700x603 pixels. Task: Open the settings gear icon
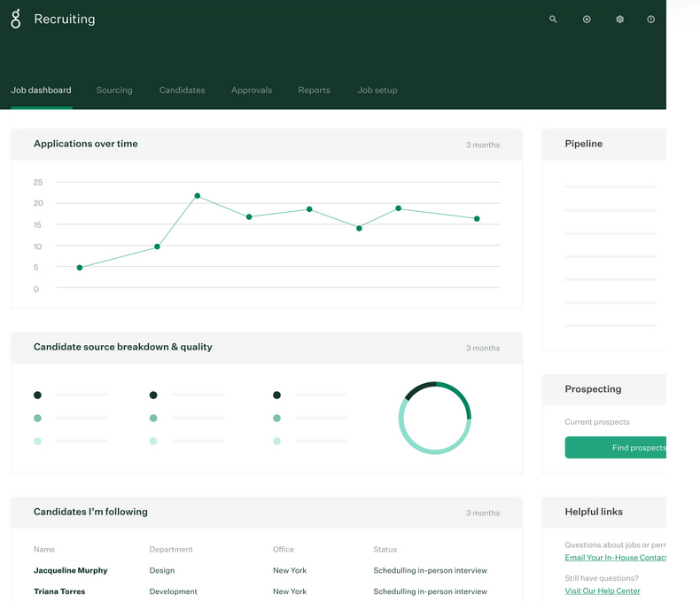(619, 20)
